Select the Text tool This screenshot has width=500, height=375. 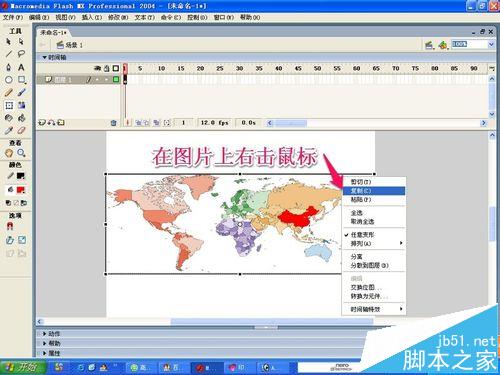tap(21, 67)
